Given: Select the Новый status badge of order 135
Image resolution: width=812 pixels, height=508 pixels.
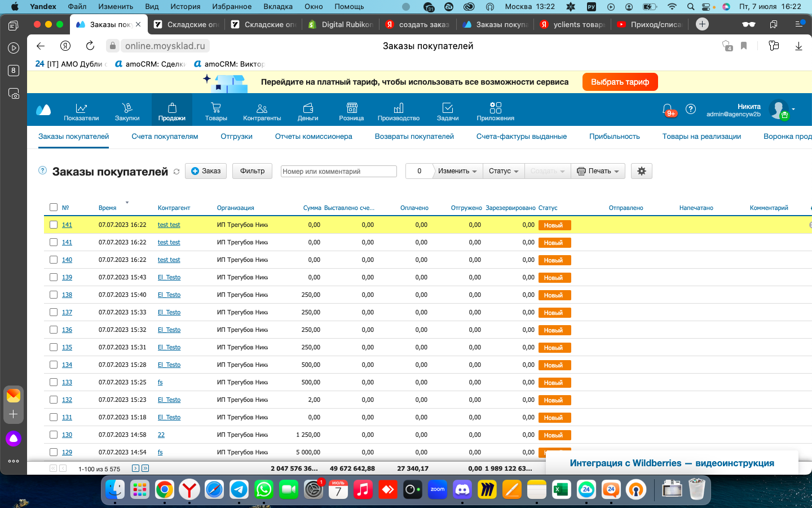Looking at the screenshot, I should 555,348.
